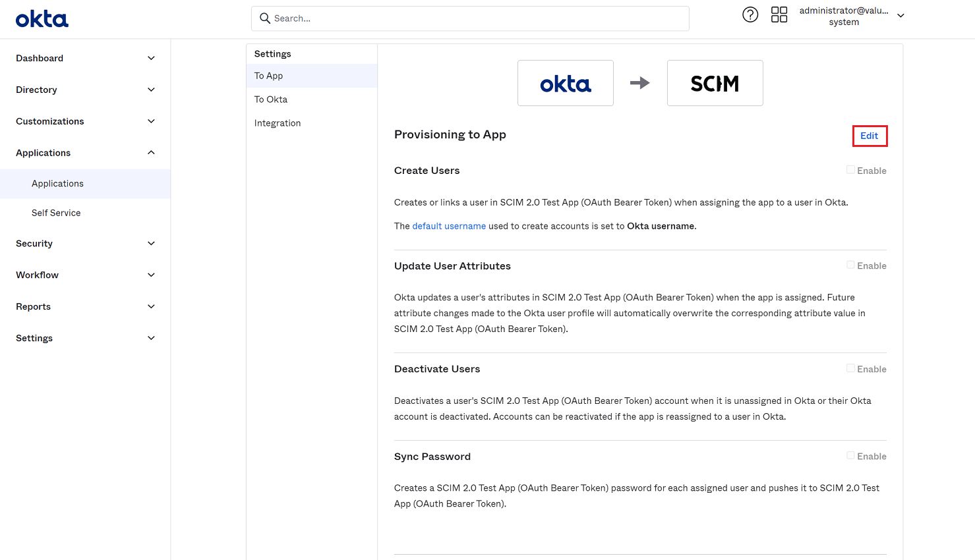The image size is (975, 560).
Task: Select Applications sub-item in sidebar
Action: (85, 184)
